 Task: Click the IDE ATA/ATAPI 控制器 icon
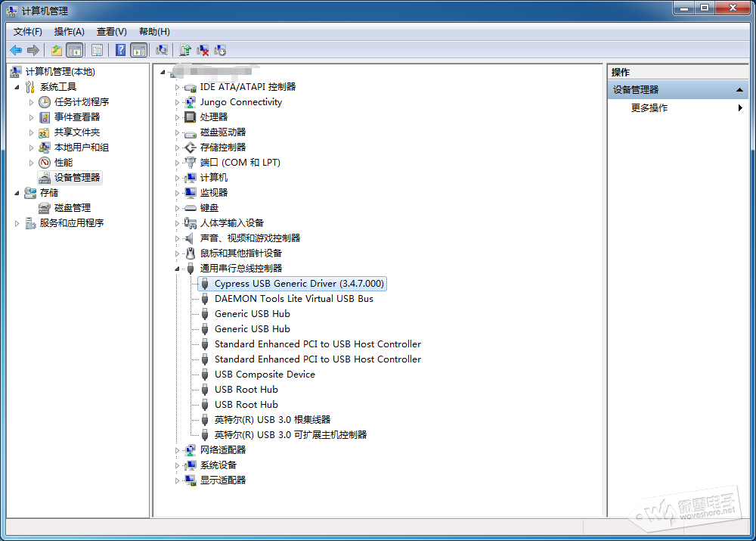pos(191,87)
